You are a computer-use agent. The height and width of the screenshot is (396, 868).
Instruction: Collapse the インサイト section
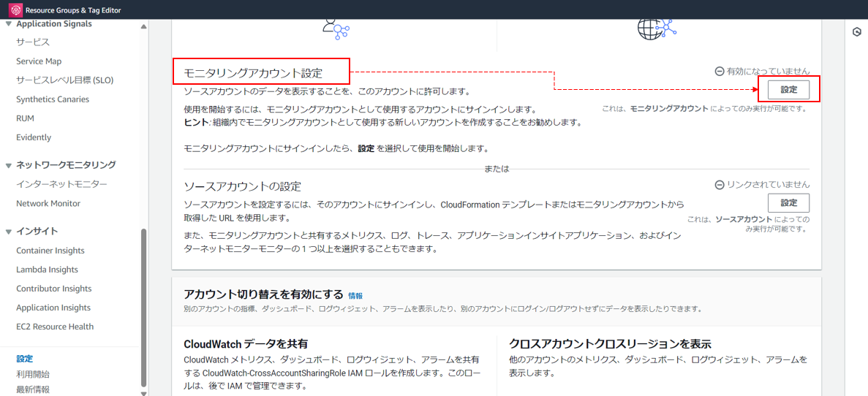8,232
